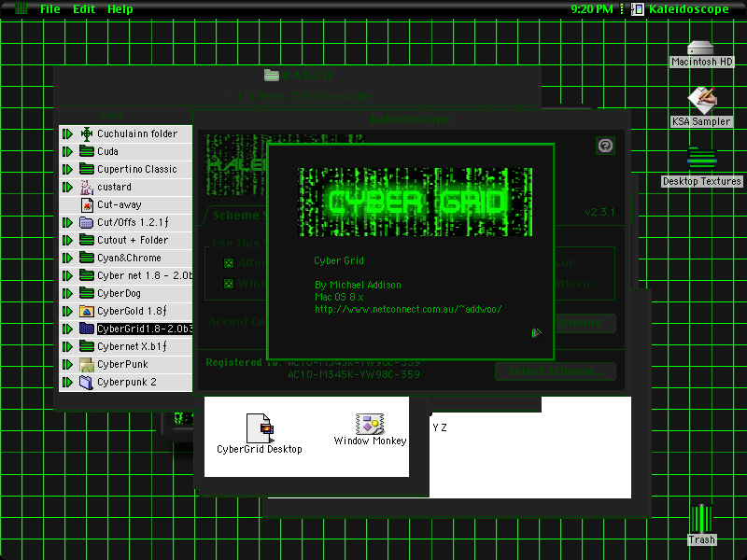Expand the Cyberpunk 2 disclosure triangle
747x560 pixels.
point(67,382)
